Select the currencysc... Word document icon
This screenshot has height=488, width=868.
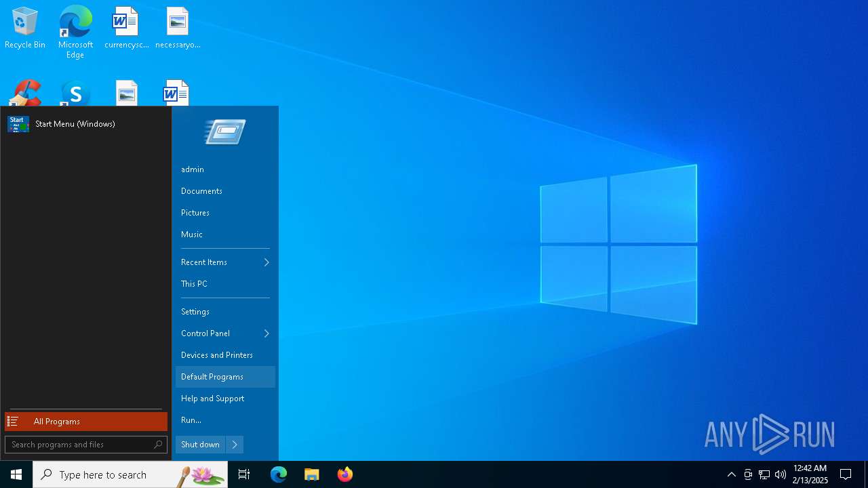tap(126, 28)
